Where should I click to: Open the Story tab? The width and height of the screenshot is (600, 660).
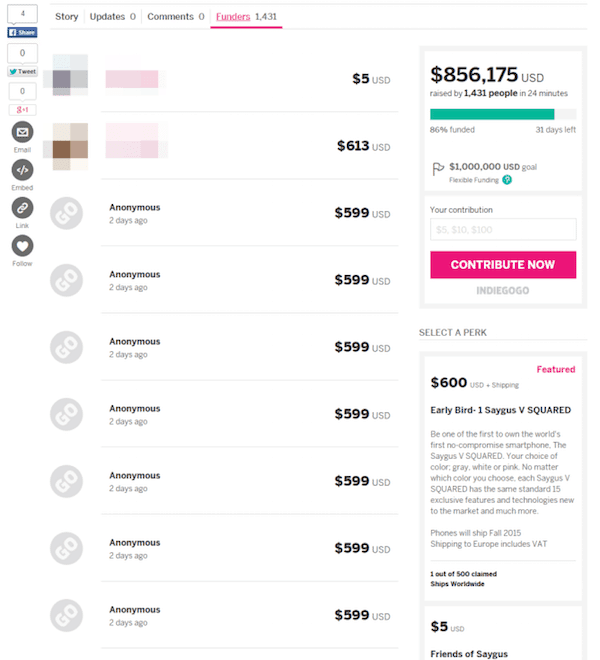67,17
